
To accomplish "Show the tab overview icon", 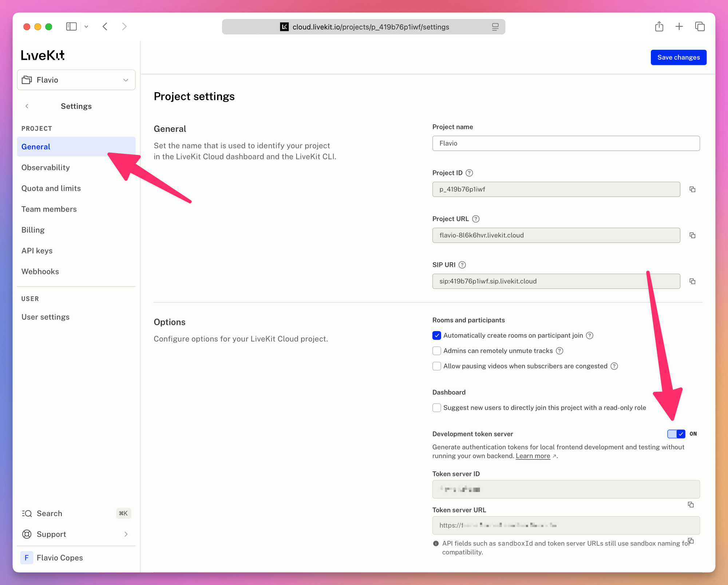I will (x=700, y=27).
